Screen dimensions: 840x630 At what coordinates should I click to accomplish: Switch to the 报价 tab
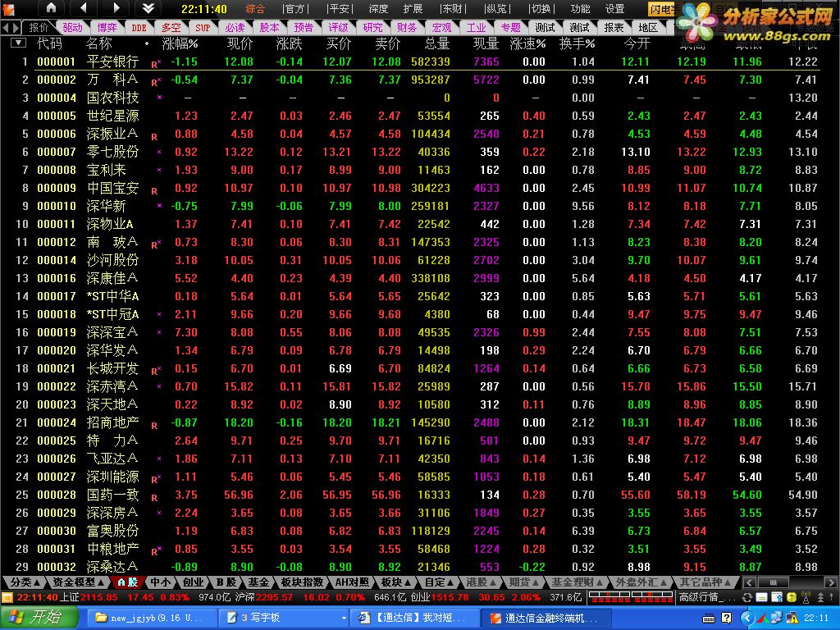coord(38,27)
